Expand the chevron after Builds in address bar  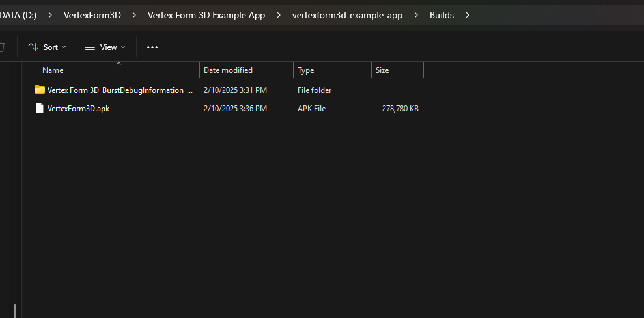[468, 15]
